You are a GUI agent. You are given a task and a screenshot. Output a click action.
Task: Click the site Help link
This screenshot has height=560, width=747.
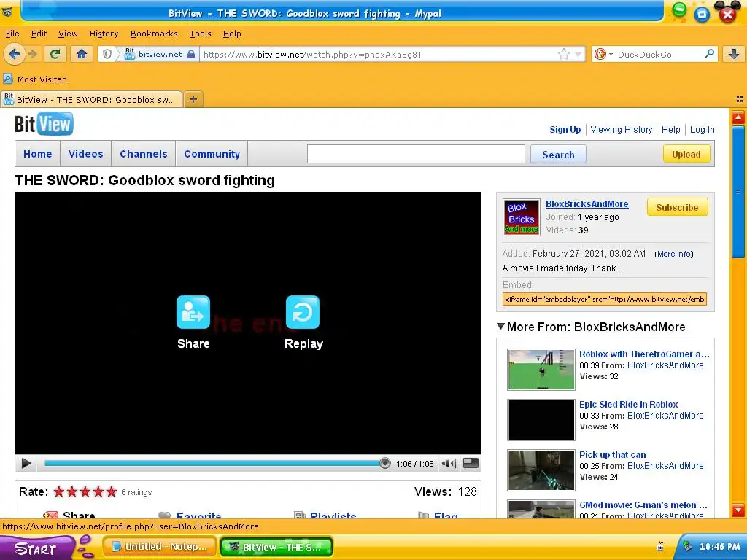click(671, 130)
